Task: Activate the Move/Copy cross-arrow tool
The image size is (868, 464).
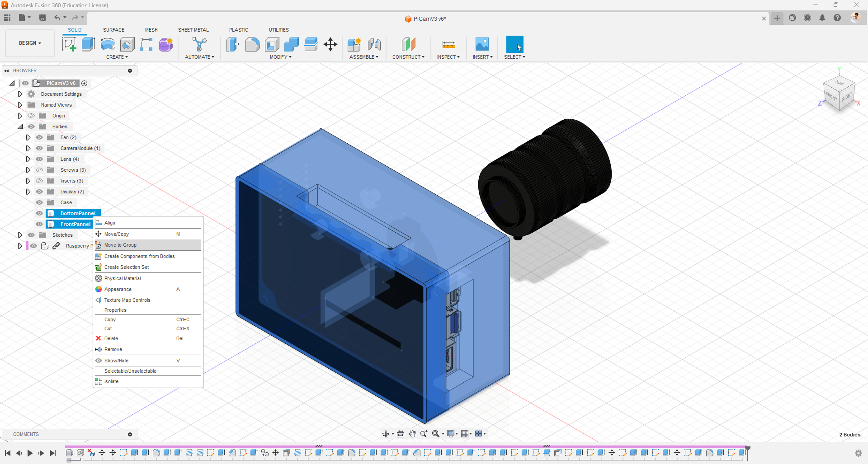Action: (330, 44)
